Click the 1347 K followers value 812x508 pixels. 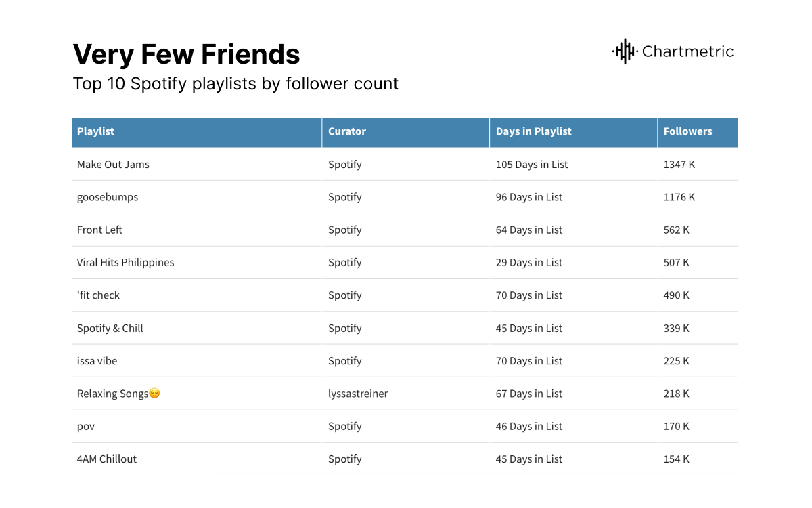[679, 165]
